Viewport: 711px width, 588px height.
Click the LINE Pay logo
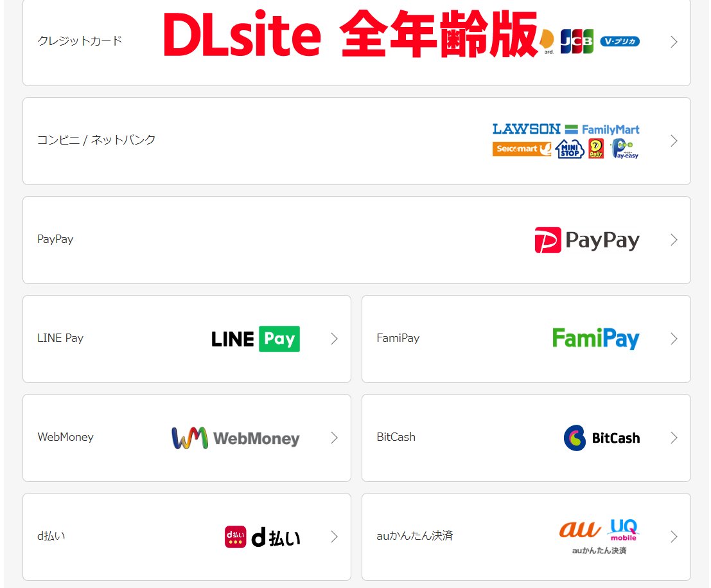coord(256,339)
